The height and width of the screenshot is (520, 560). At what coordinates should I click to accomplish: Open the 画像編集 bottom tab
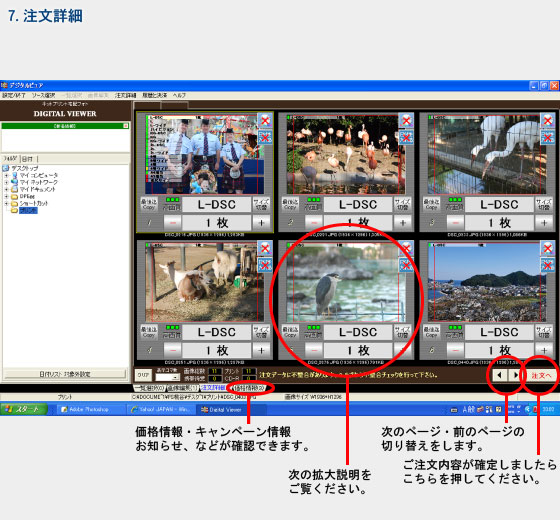tap(182, 388)
